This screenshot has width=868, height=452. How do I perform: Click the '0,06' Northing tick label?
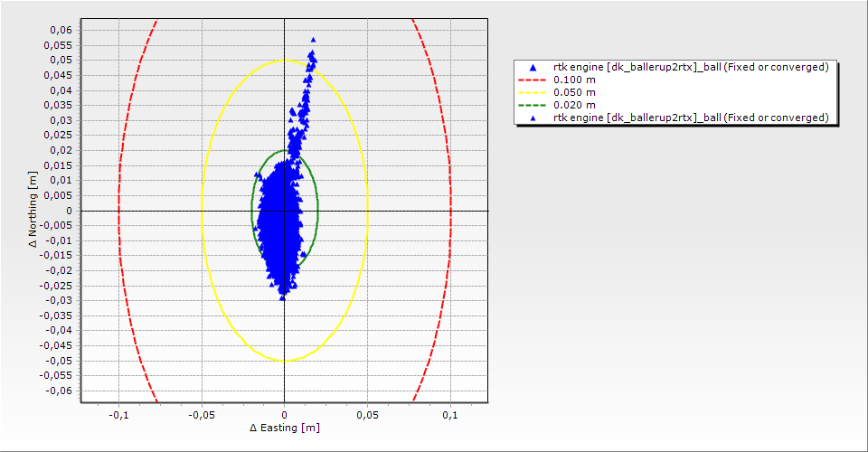click(x=61, y=30)
